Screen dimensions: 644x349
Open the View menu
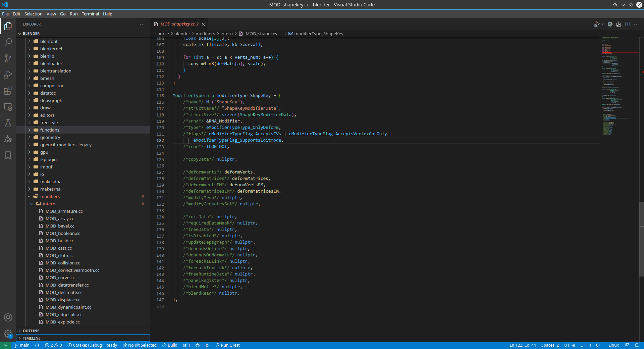click(x=51, y=14)
